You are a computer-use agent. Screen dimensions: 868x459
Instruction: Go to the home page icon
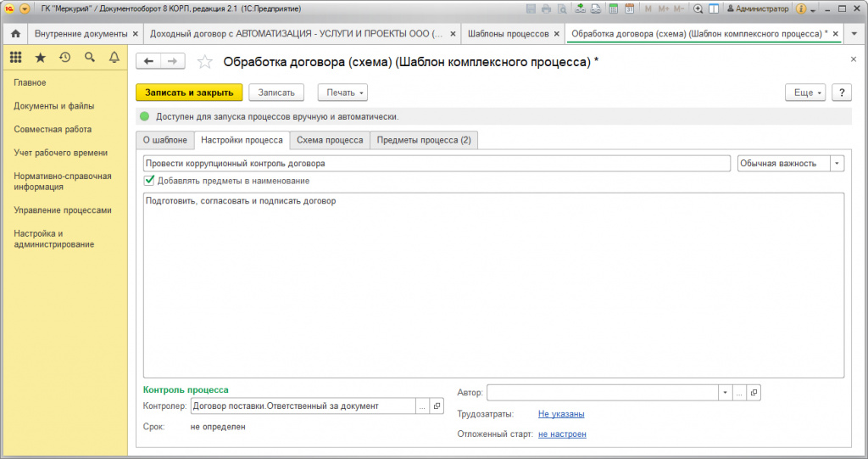click(x=15, y=34)
